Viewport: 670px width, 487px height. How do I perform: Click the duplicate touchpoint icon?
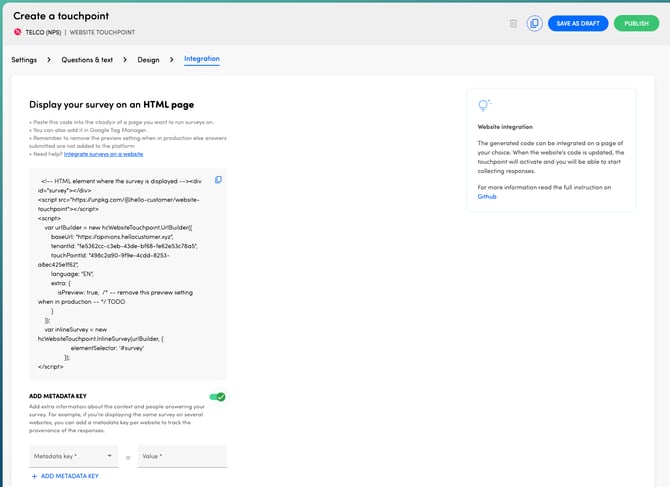(534, 23)
